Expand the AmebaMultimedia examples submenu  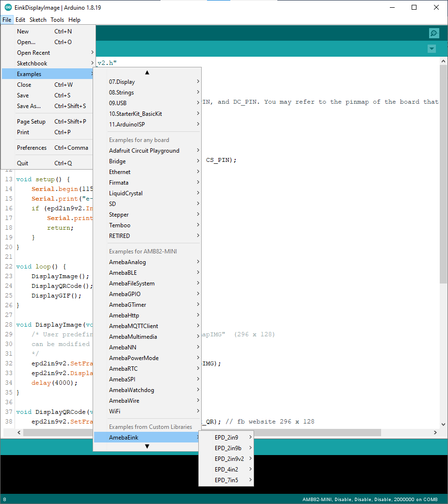(133, 337)
